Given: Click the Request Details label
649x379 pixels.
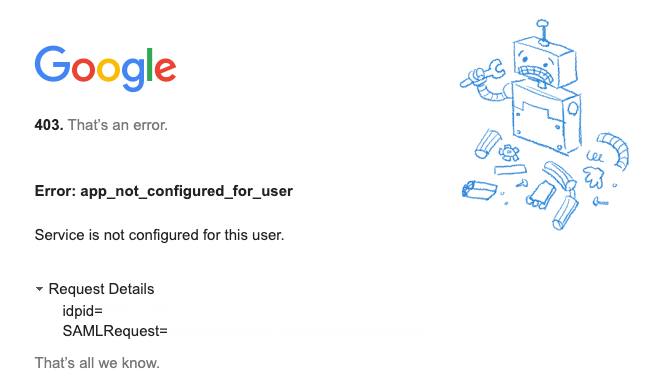Looking at the screenshot, I should click(101, 289).
